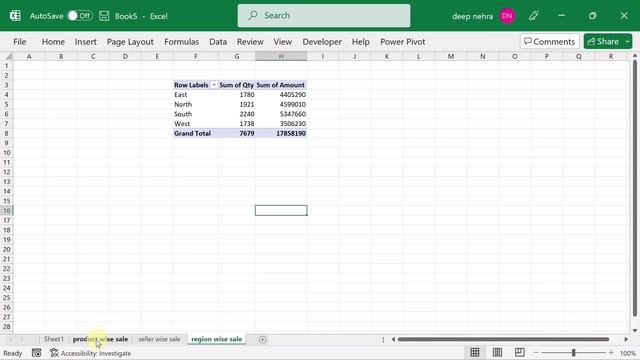640x360 pixels.
Task: Click the zoom in plus button
Action: point(611,353)
